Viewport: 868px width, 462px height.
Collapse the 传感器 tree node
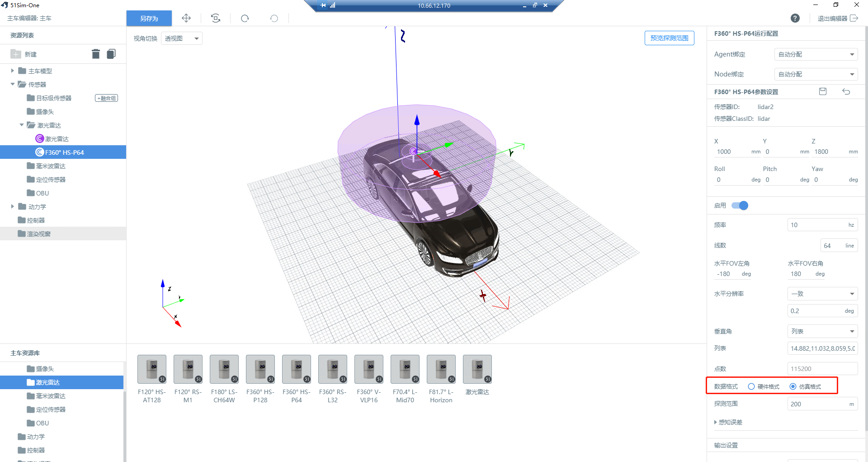click(13, 84)
